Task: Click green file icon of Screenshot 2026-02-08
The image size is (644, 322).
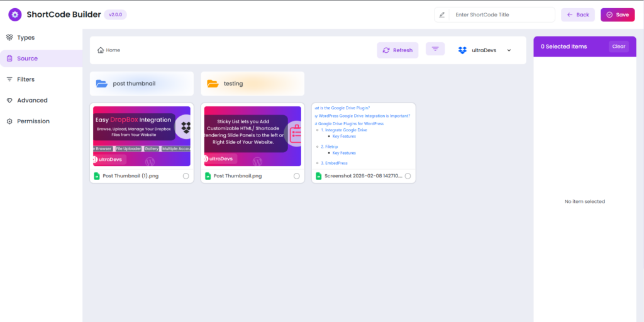Action: (319, 176)
